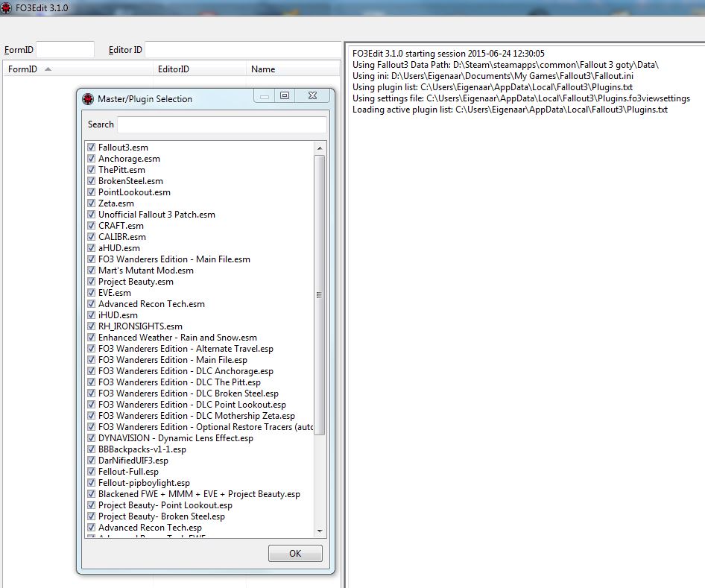Uncheck Mart's Mutant Mod.esm checkbox
This screenshot has width=705, height=588.
(x=91, y=271)
